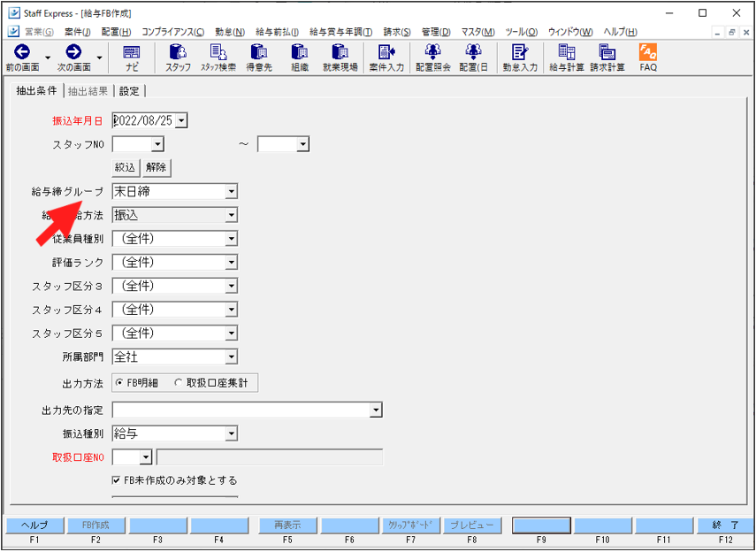Screen dimensions: 756x552
Task: Expand the 給与締グループ dropdown
Action: pyautogui.click(x=231, y=192)
